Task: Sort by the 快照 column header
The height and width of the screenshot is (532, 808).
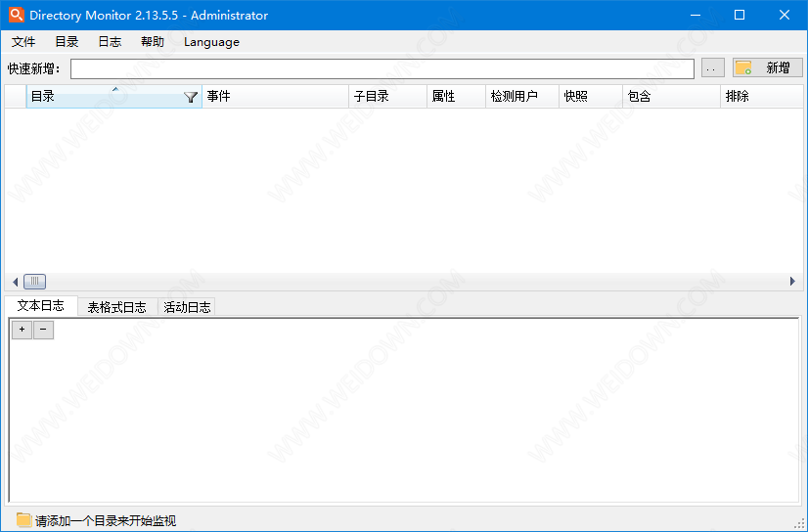Action: (x=591, y=96)
